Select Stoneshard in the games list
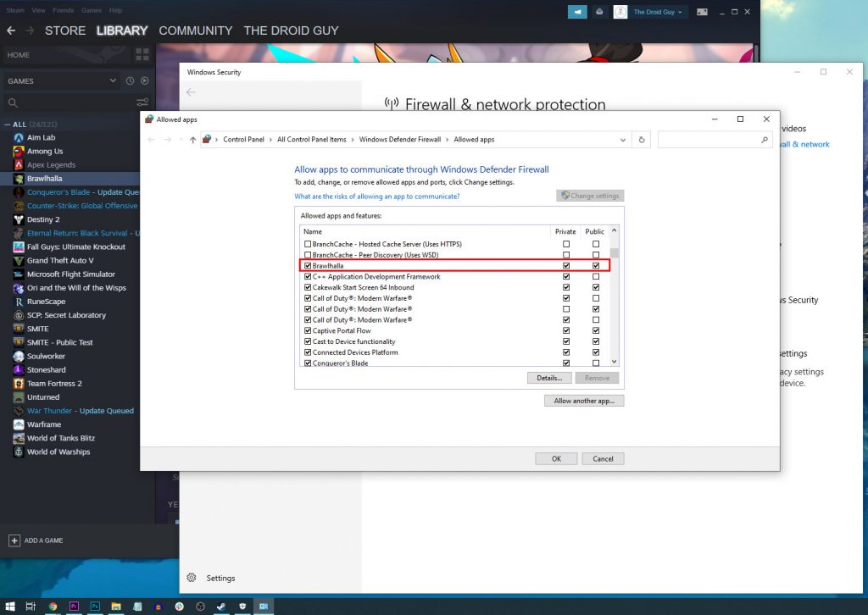868x615 pixels. 47,370
